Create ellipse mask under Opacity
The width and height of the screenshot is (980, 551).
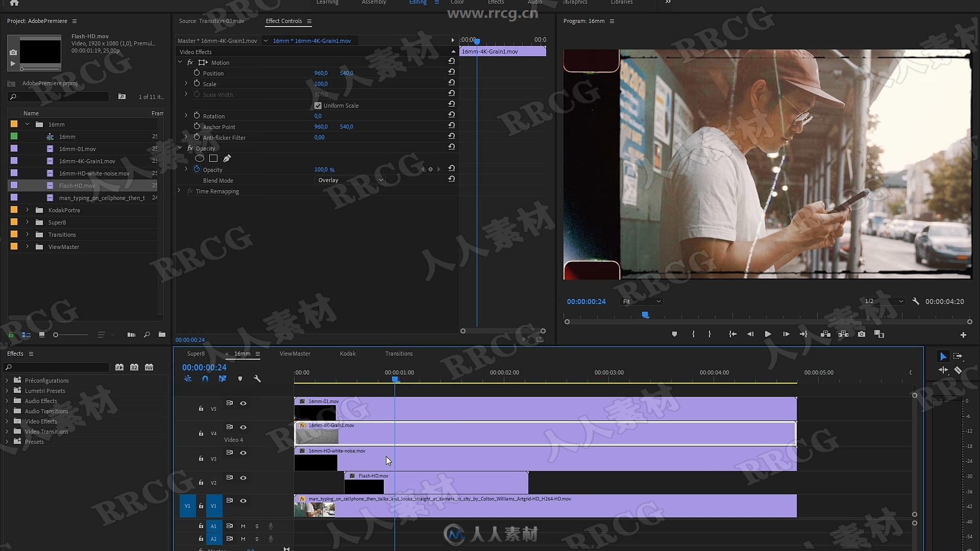click(200, 159)
